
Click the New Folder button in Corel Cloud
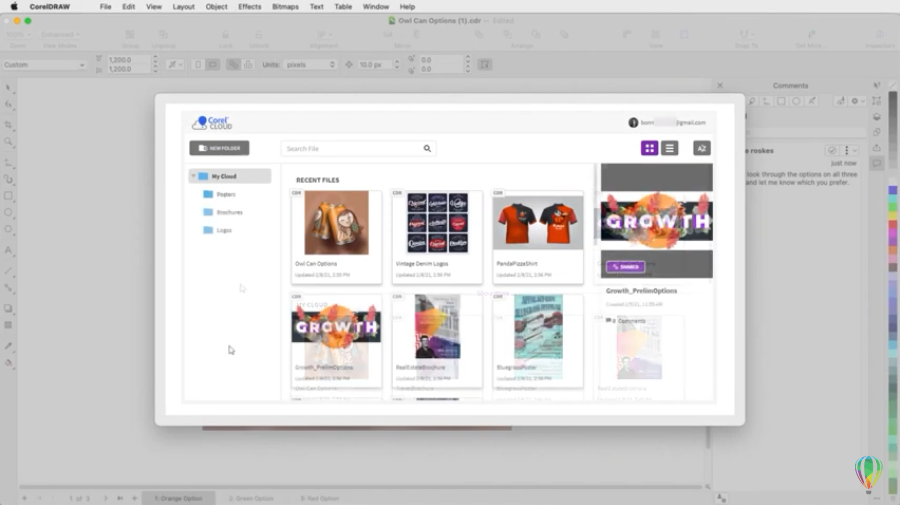219,148
